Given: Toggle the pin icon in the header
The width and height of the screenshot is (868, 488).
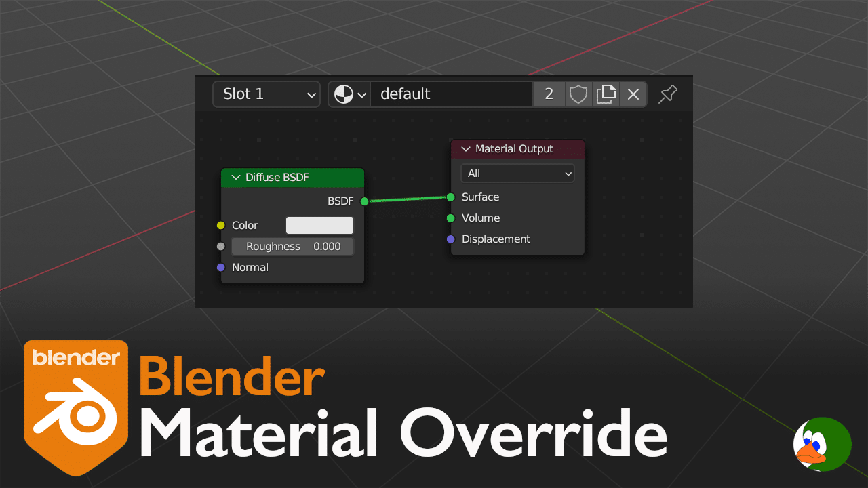Looking at the screenshot, I should click(668, 94).
